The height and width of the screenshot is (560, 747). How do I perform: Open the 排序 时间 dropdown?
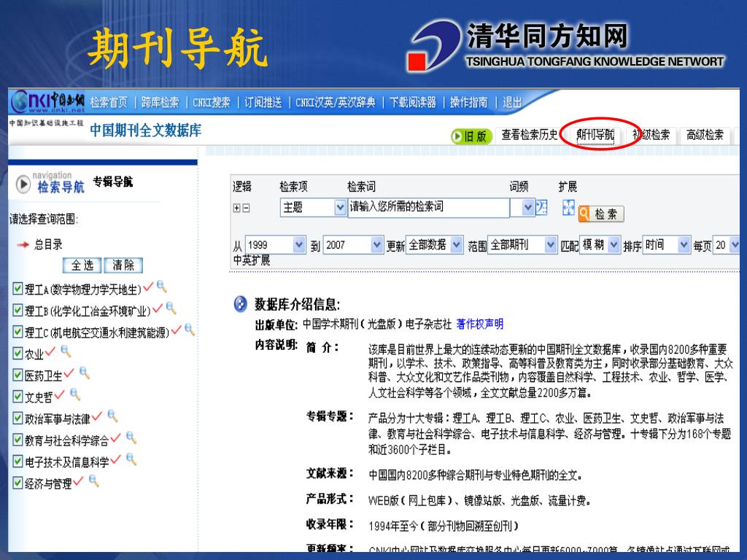666,245
